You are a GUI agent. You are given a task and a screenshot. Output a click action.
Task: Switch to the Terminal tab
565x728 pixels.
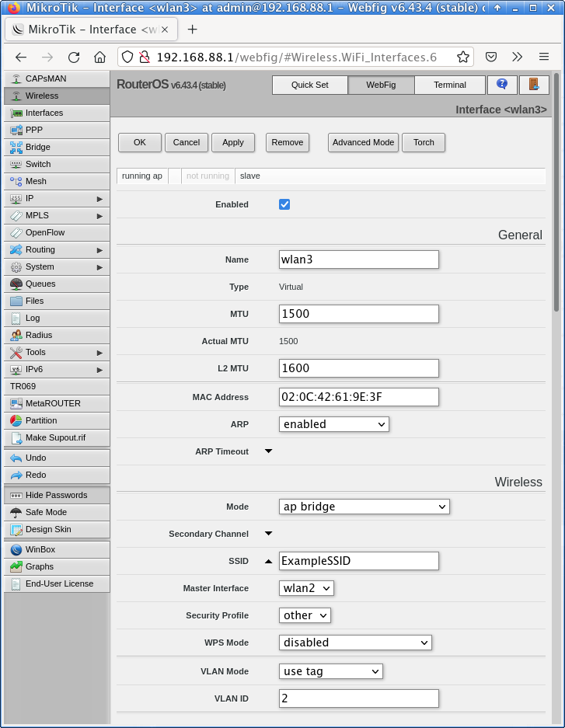tap(450, 85)
